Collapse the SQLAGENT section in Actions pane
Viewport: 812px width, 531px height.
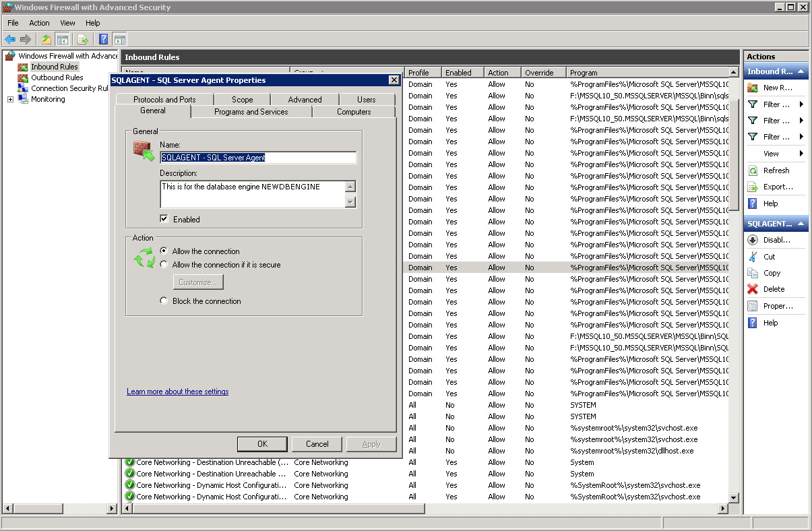[801, 224]
